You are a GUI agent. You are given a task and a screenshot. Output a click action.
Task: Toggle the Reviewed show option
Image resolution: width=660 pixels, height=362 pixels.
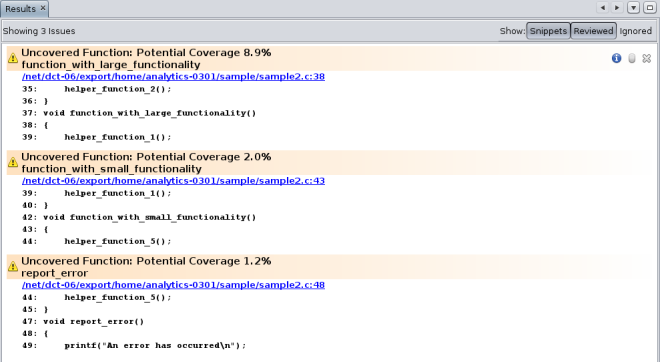point(593,31)
